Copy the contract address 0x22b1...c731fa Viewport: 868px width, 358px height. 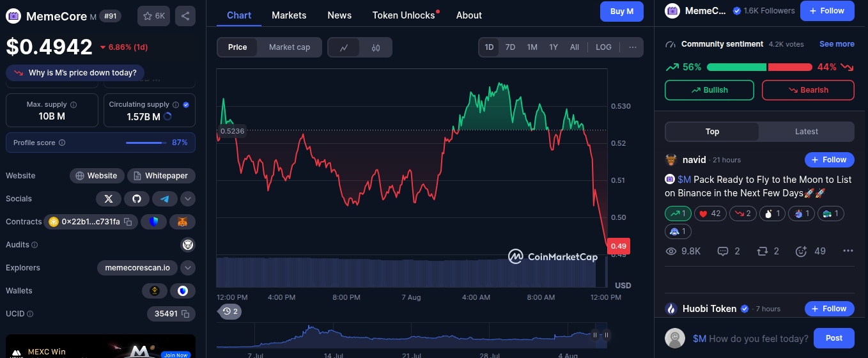tap(128, 222)
